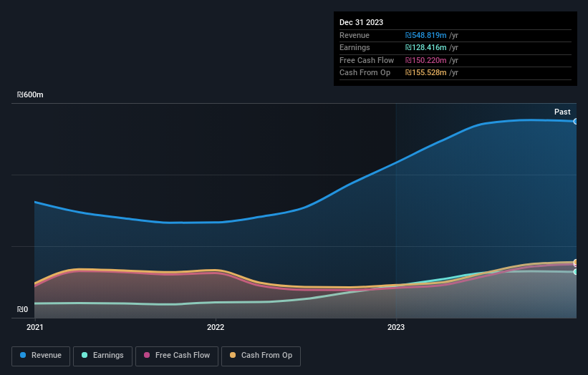
Task: Click the Earnings endpoint marker on the chart
Action: [x=576, y=272]
